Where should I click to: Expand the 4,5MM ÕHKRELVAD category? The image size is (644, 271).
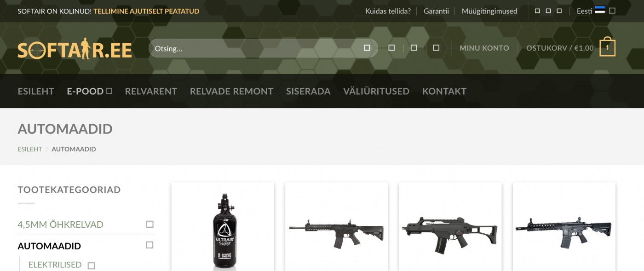pyautogui.click(x=149, y=225)
